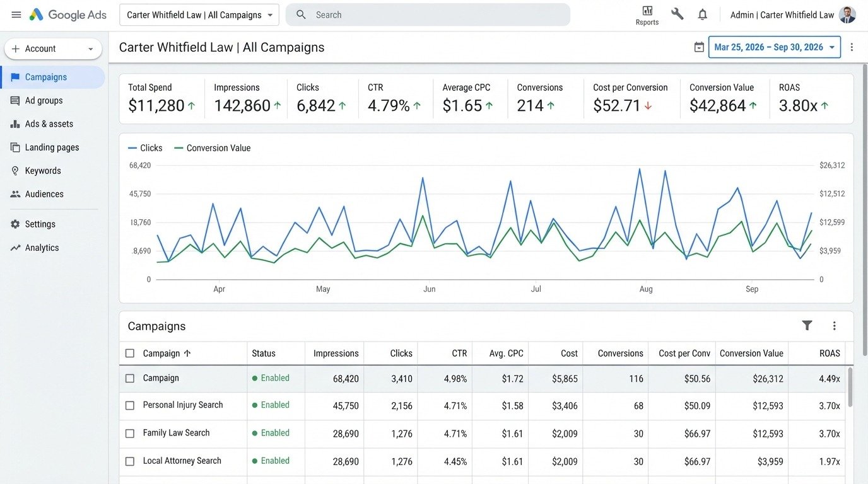Click the Landing pages sidebar icon

click(15, 147)
